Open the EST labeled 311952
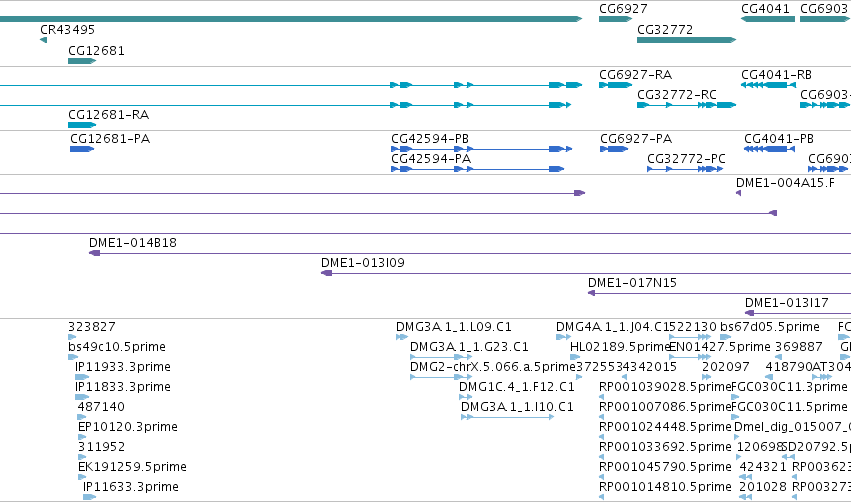This screenshot has height=502, width=851. click(101, 447)
